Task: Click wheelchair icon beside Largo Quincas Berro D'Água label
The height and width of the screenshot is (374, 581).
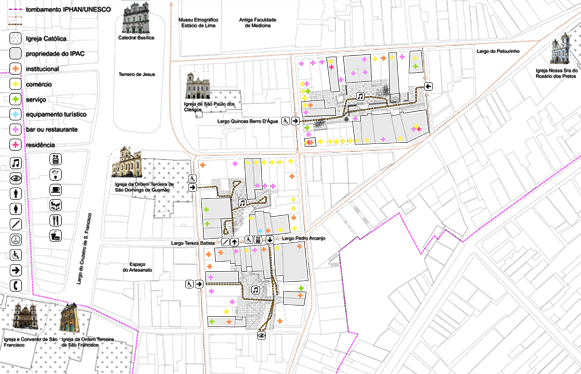Action: (x=285, y=121)
